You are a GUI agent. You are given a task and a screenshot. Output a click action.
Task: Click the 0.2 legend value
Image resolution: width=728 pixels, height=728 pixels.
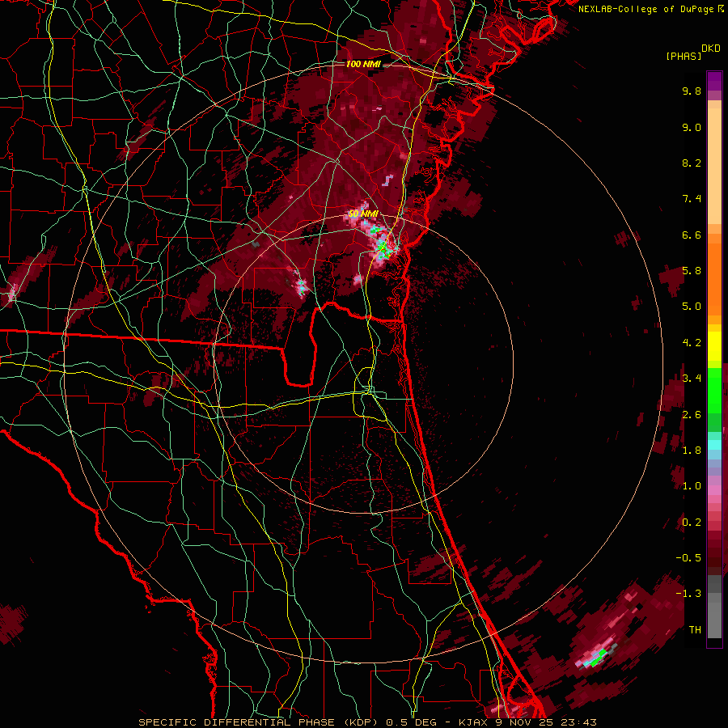[x=692, y=523]
